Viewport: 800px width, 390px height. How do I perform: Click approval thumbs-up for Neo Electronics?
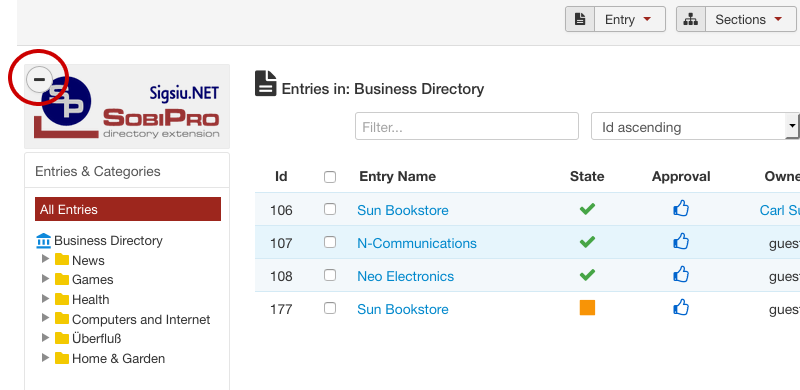681,275
